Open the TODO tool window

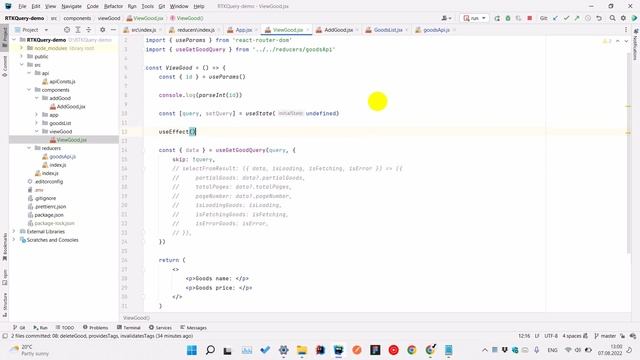[65, 328]
